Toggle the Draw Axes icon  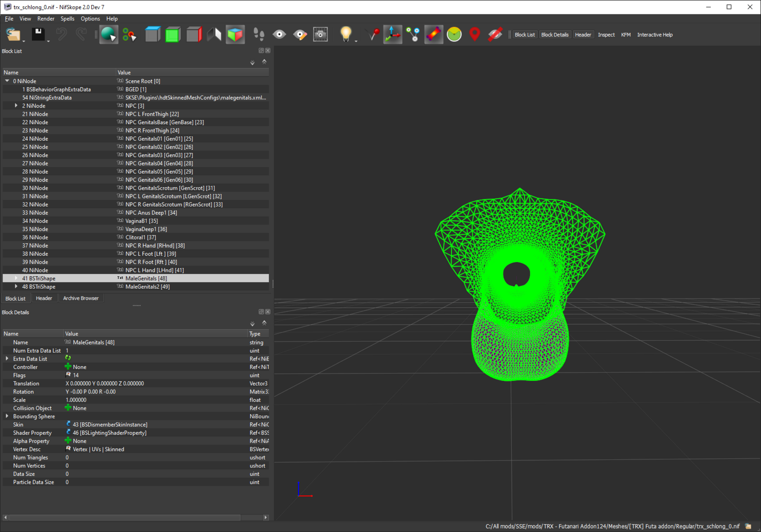(x=393, y=34)
